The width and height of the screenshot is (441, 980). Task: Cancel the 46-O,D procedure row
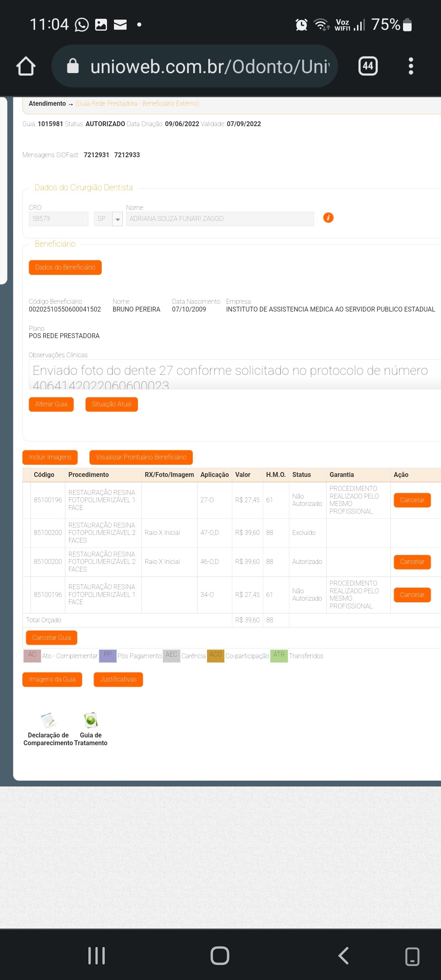click(412, 562)
